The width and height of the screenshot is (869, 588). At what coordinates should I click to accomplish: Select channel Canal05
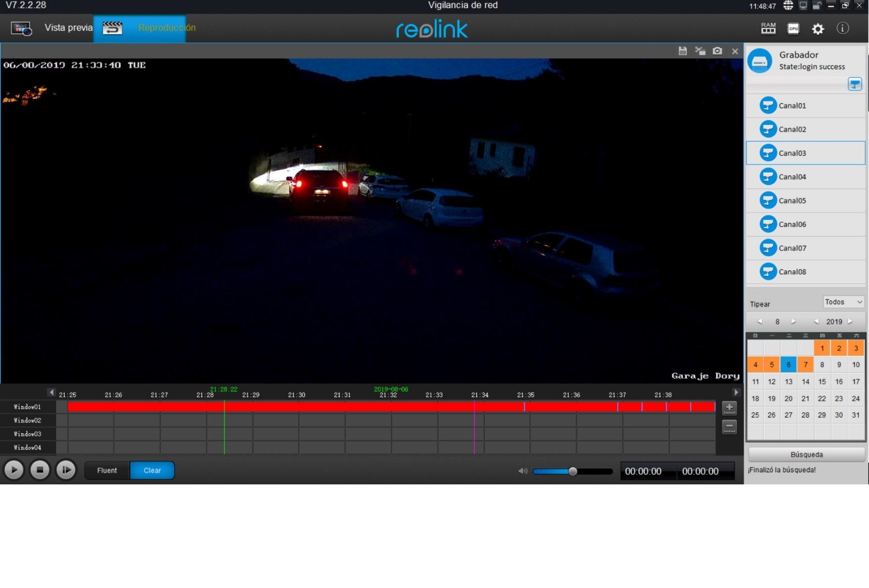[x=805, y=201]
